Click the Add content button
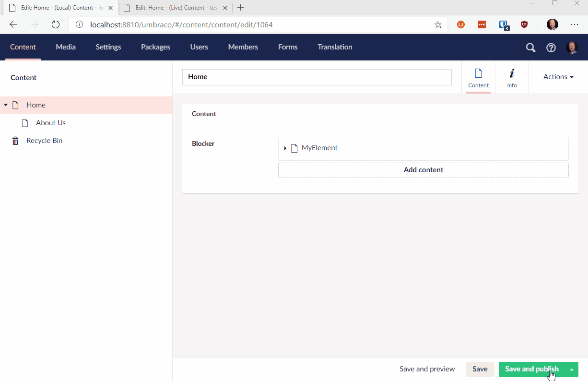 423,170
